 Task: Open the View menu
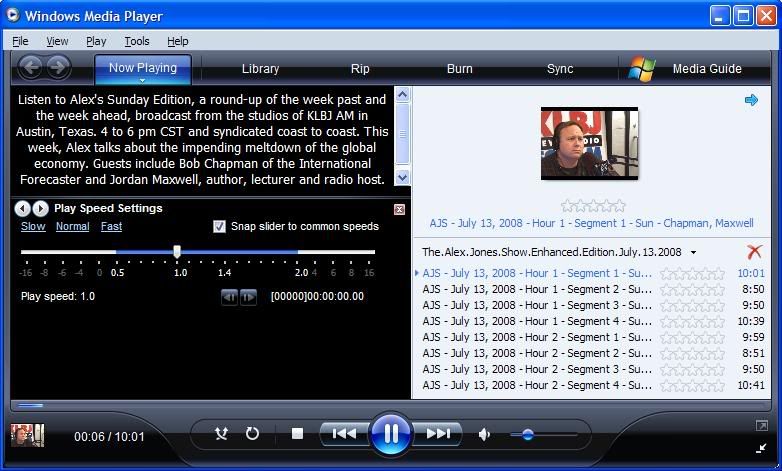[x=57, y=41]
